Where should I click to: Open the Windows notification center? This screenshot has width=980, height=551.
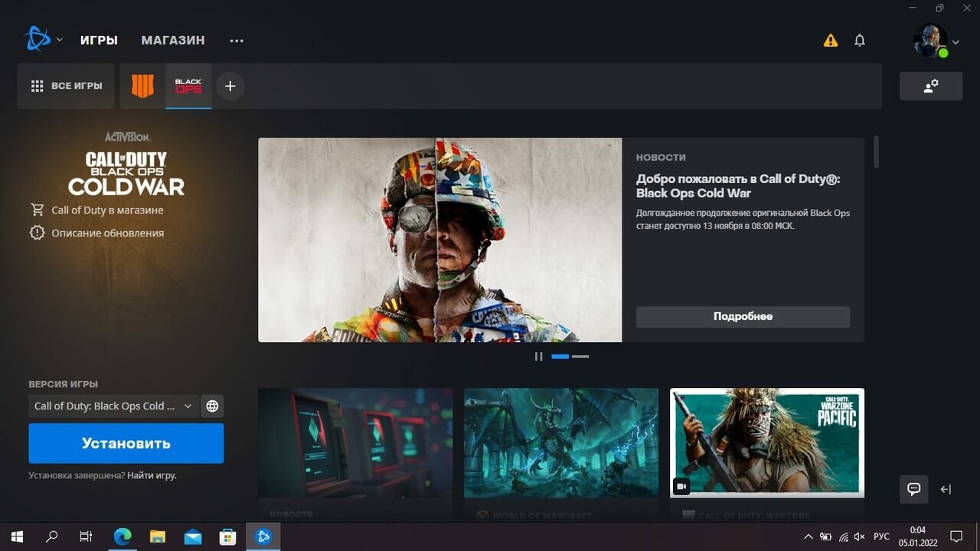[x=956, y=536]
